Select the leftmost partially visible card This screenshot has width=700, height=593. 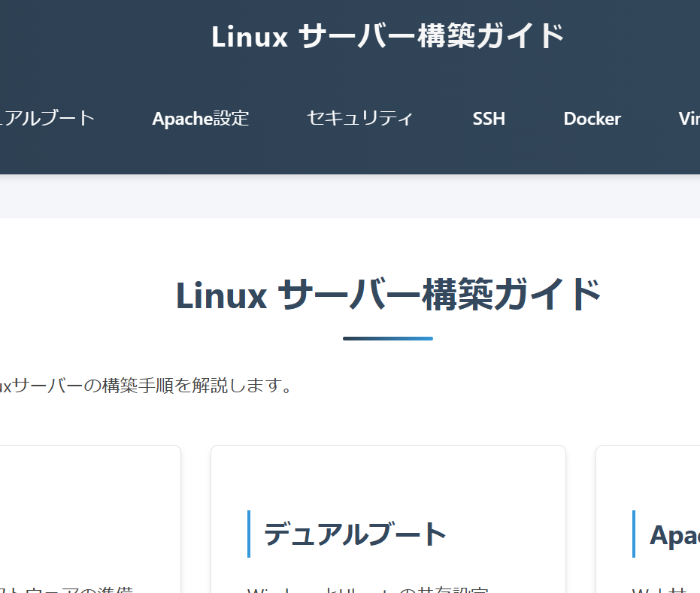point(89,511)
